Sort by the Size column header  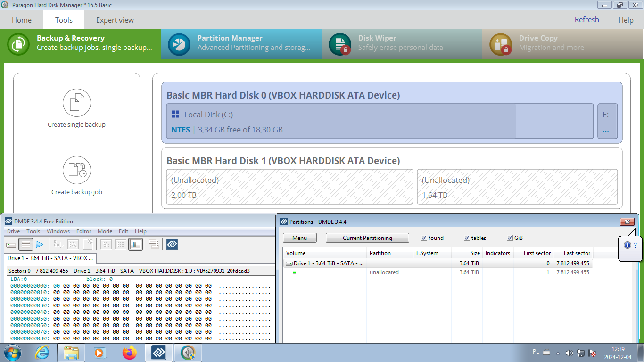[x=467, y=253]
